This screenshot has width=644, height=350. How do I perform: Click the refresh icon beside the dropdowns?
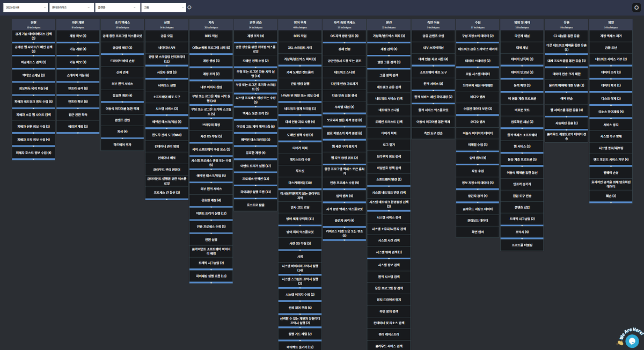tap(189, 8)
